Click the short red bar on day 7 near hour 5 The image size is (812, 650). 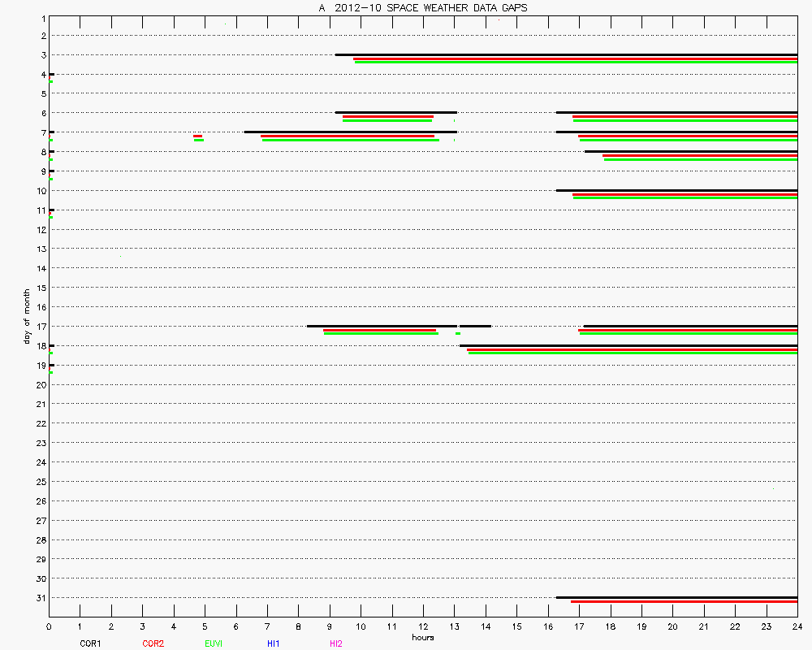click(x=197, y=136)
